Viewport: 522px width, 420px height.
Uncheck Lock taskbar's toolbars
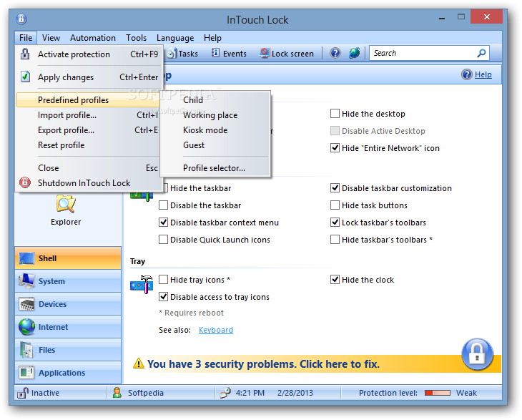coord(335,222)
